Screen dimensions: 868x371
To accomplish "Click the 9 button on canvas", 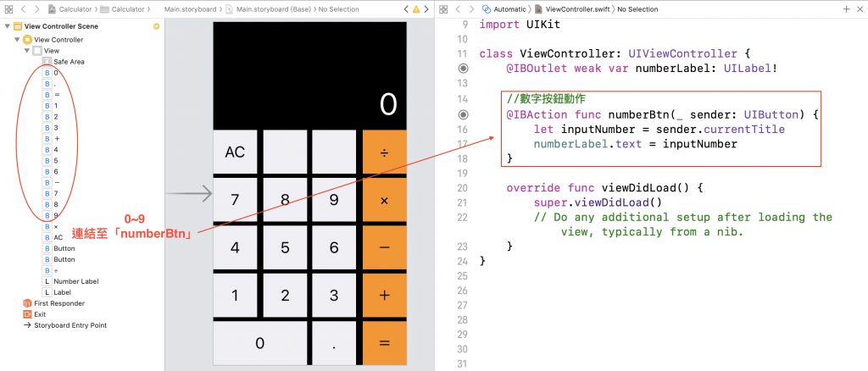I will (x=334, y=200).
